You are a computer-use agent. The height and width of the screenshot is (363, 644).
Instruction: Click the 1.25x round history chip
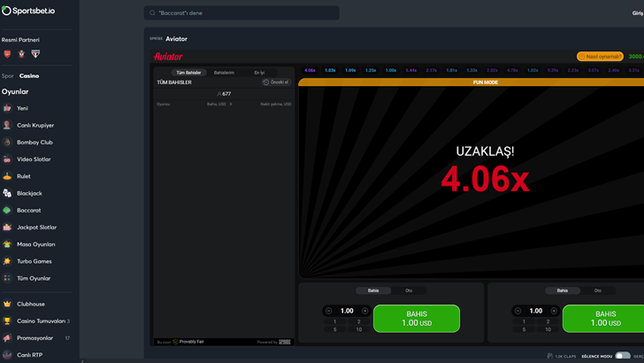coord(371,70)
